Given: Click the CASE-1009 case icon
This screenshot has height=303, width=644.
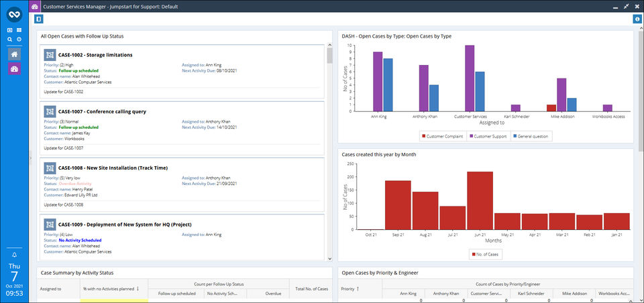Looking at the screenshot, I should coord(50,225).
